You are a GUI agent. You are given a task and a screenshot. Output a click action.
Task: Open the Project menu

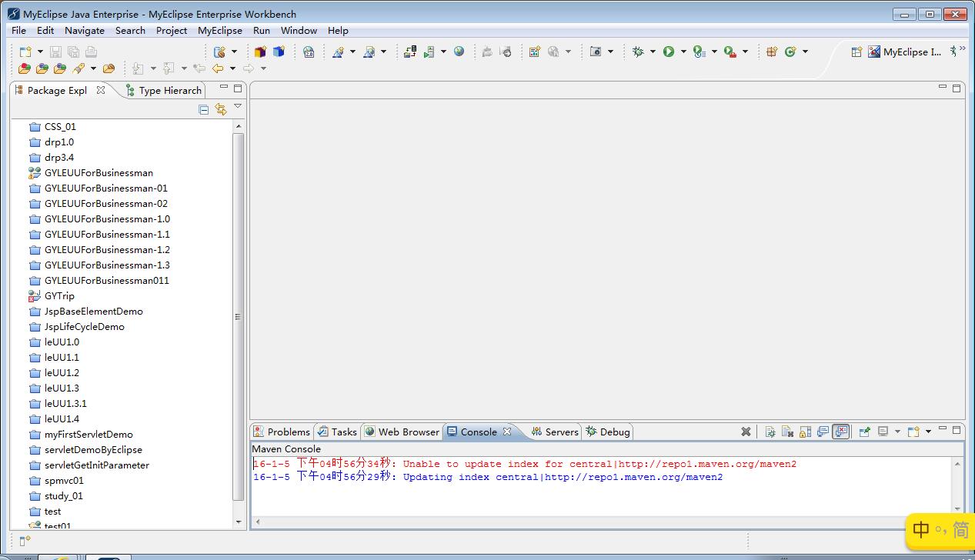[x=172, y=30]
